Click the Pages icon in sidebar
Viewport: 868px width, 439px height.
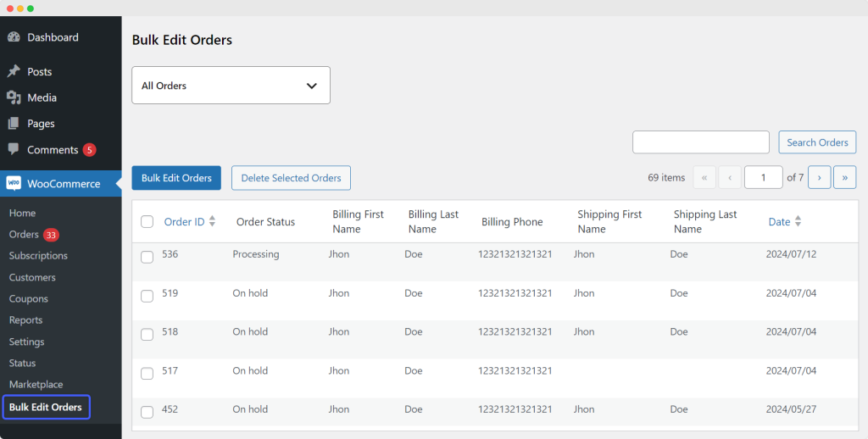pos(14,124)
